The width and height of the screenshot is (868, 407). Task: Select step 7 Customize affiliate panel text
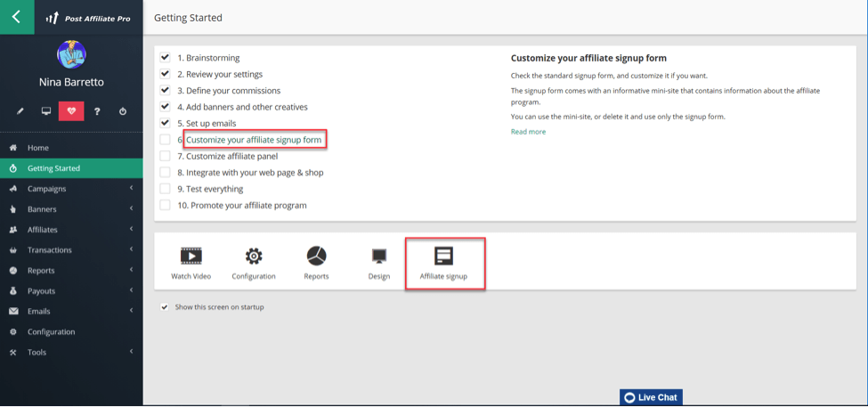[228, 156]
